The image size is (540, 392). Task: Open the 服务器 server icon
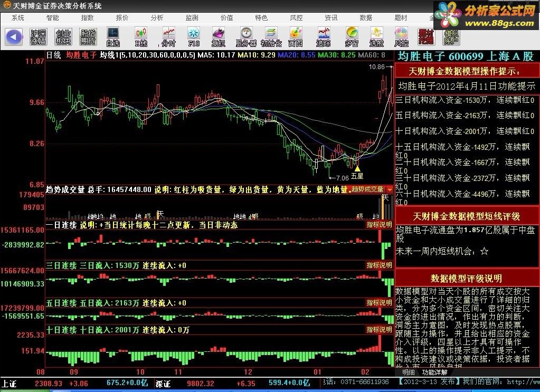click(246, 37)
